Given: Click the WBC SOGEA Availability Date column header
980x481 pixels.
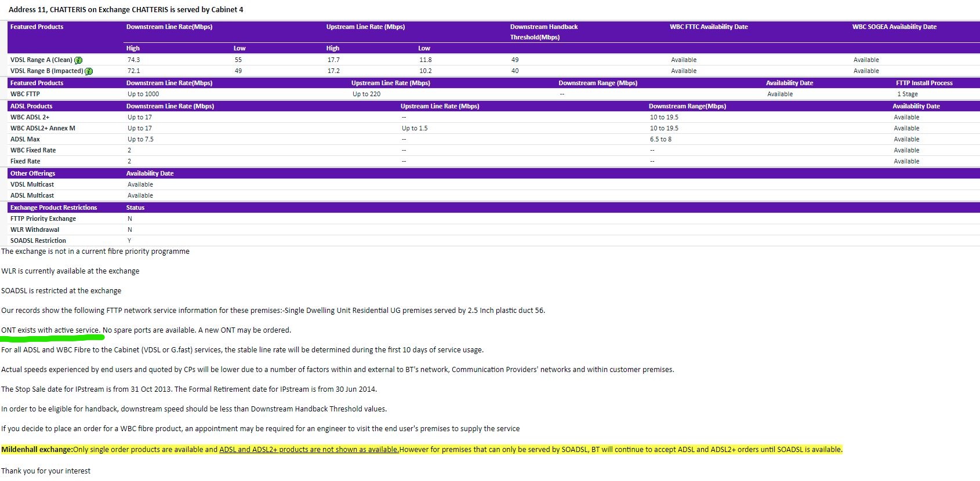Looking at the screenshot, I should click(894, 27).
